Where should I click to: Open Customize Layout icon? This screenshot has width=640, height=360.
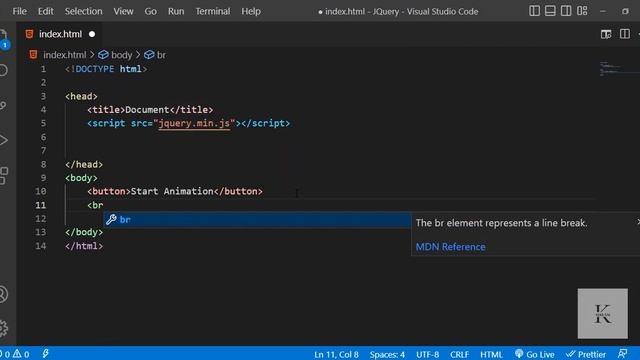(582, 11)
